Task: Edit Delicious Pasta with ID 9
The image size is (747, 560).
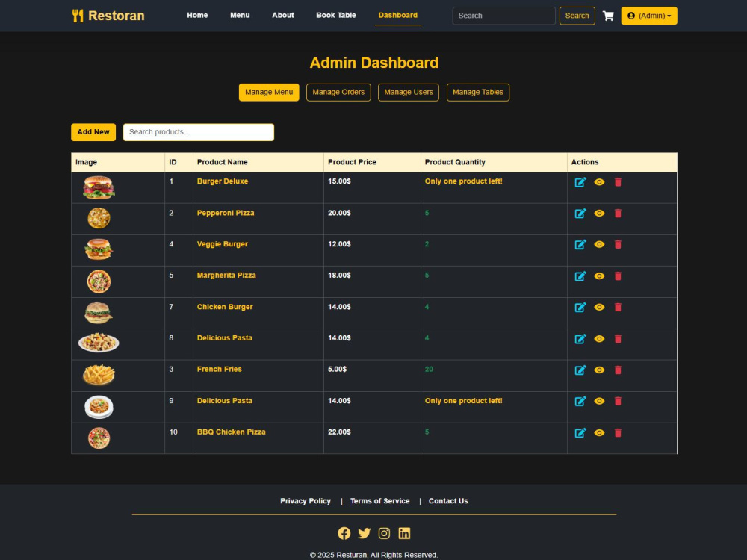Action: click(x=580, y=401)
